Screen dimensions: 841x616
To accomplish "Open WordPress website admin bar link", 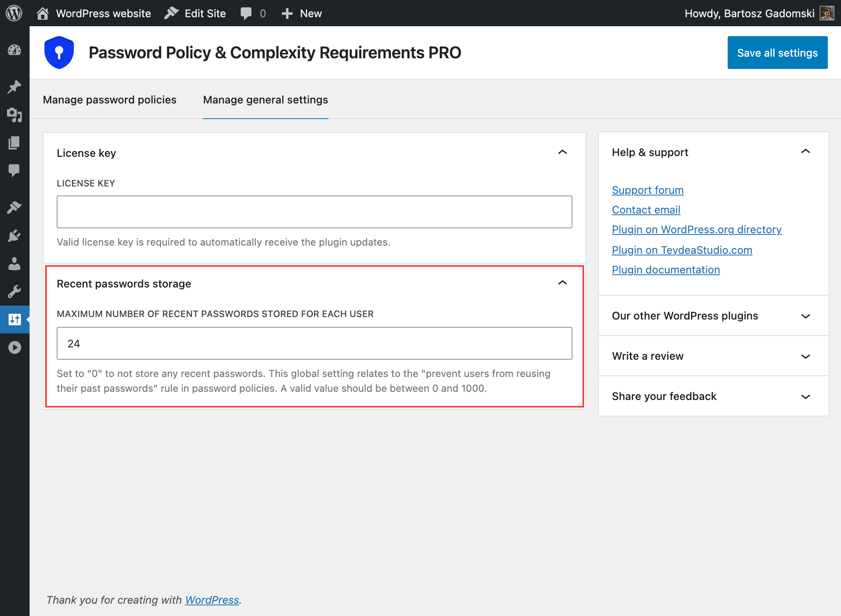I will tap(103, 14).
